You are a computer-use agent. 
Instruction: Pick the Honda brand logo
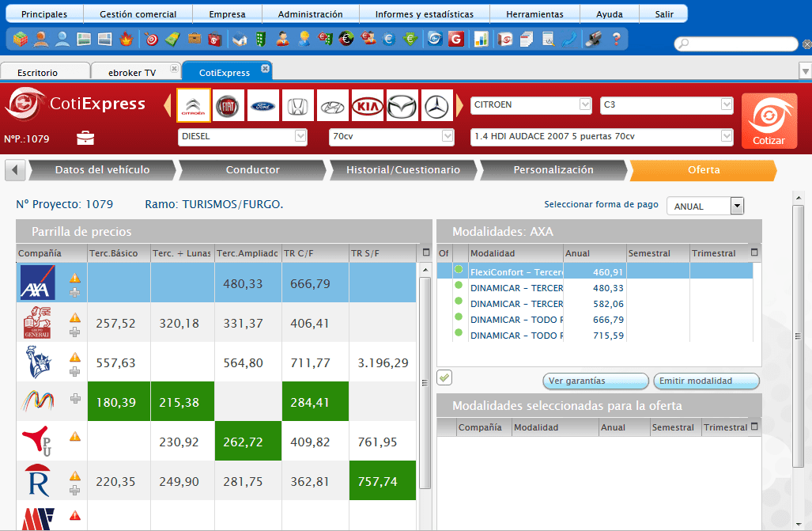pos(298,106)
